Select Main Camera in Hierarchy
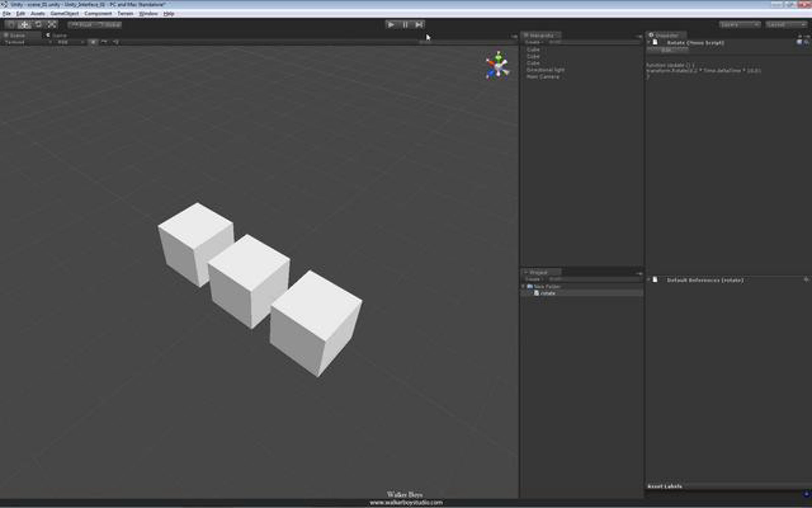Viewport: 812px width, 508px height. point(581,77)
